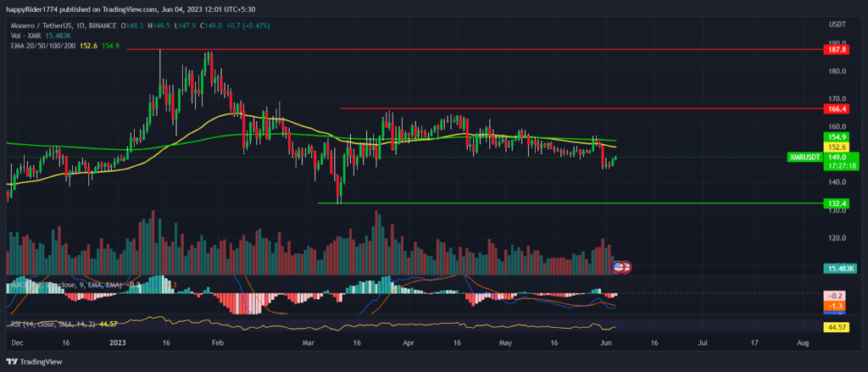The width and height of the screenshot is (868, 372).
Task: Click the red 187.8 price axis label
Action: pyautogui.click(x=836, y=49)
